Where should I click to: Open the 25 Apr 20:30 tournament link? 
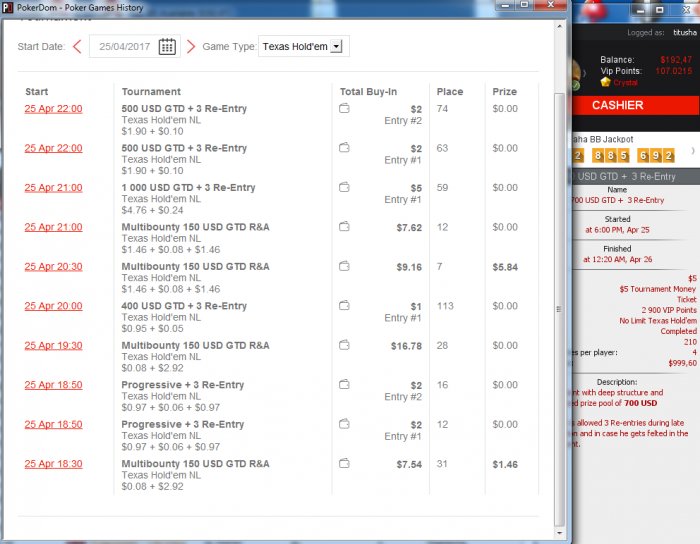(54, 267)
